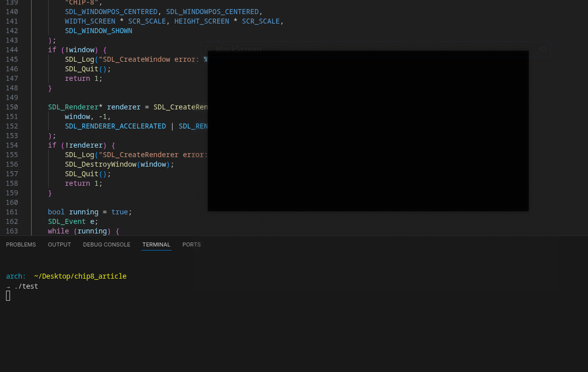This screenshot has width=588, height=372.
Task: Click return 1; on line 147
Action: (84, 78)
